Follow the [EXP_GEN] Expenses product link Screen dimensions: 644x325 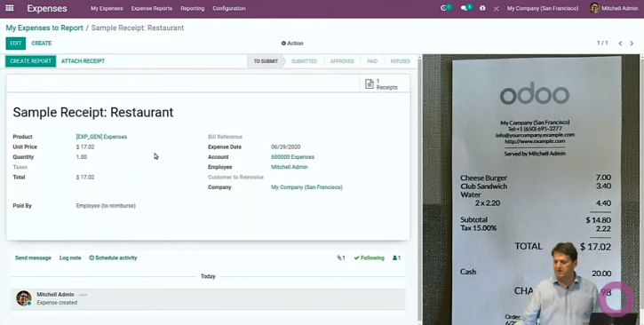point(101,137)
